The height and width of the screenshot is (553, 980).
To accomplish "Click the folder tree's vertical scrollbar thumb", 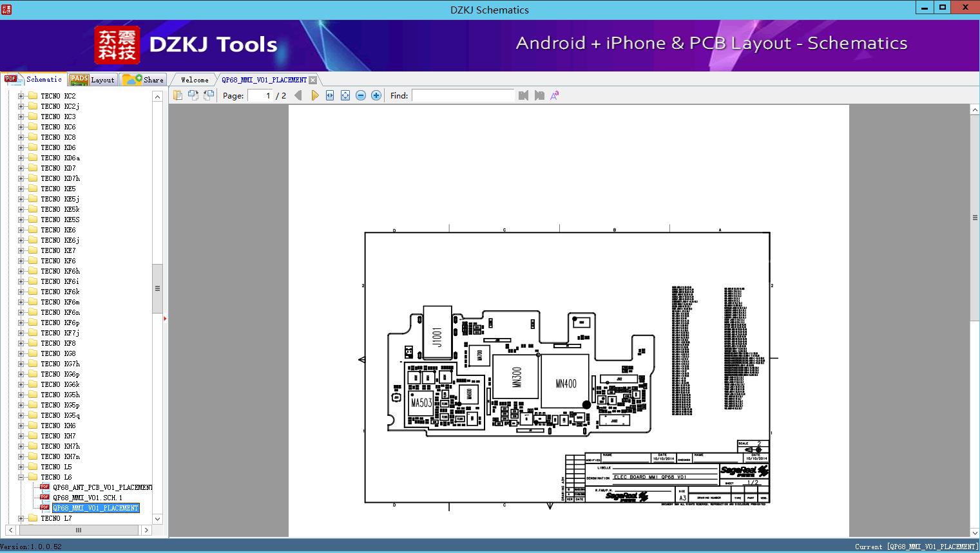I will pos(157,288).
